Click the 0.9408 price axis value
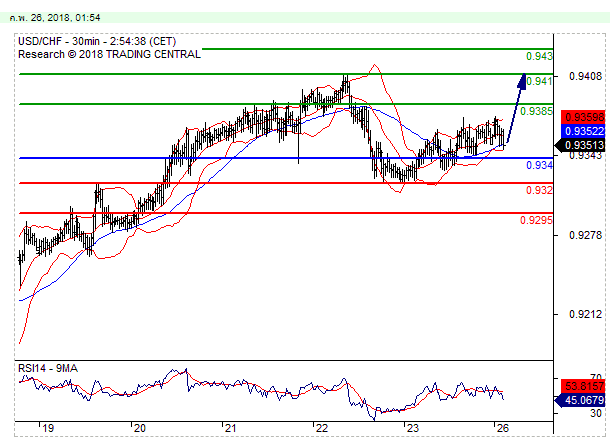 pos(585,76)
